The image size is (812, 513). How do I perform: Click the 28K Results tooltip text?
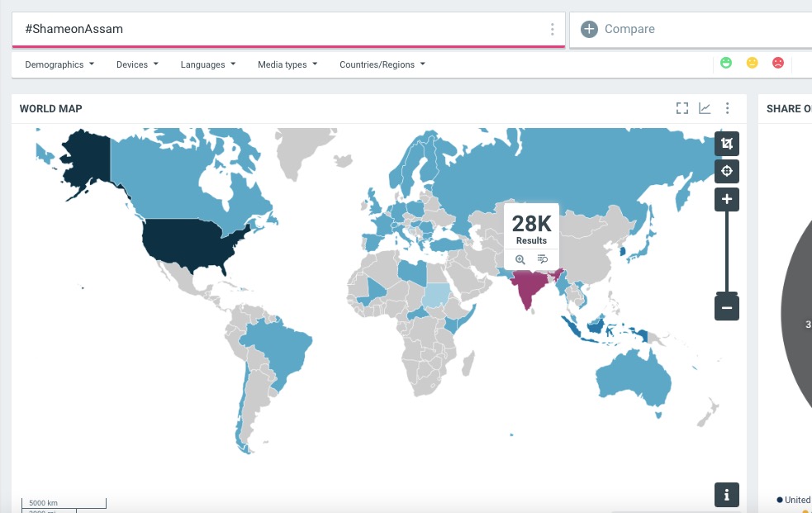coord(531,230)
